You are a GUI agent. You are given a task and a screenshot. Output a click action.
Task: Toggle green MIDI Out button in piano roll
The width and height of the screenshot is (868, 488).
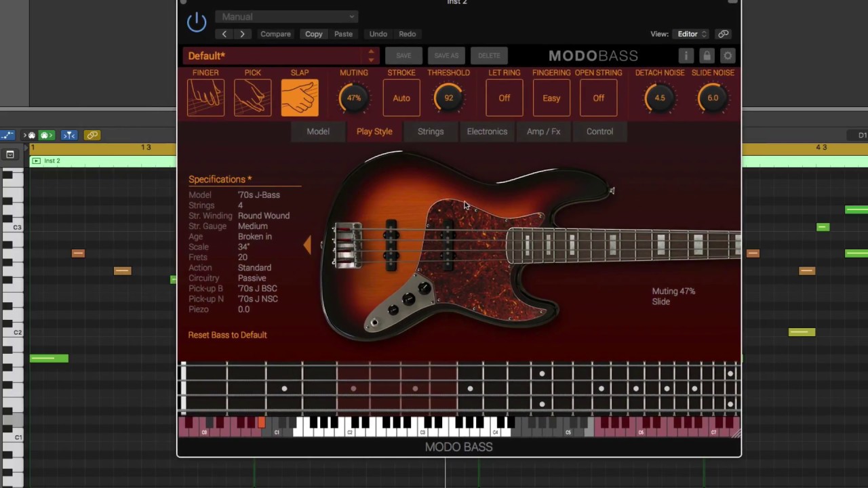tap(46, 136)
